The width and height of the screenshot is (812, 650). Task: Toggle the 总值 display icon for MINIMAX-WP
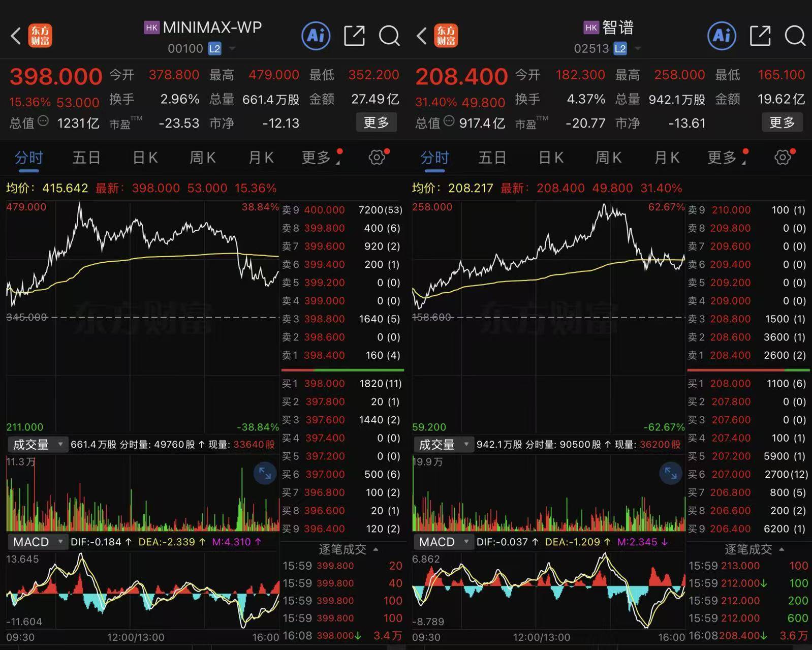coord(44,121)
